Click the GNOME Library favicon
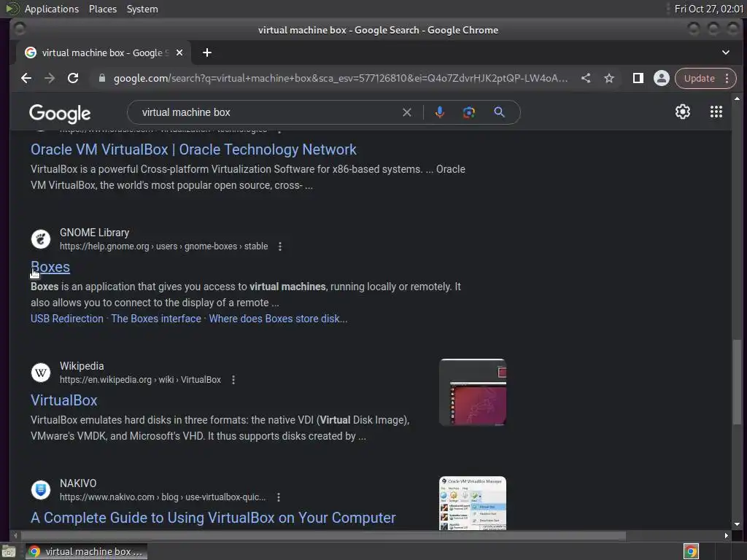 [41, 239]
